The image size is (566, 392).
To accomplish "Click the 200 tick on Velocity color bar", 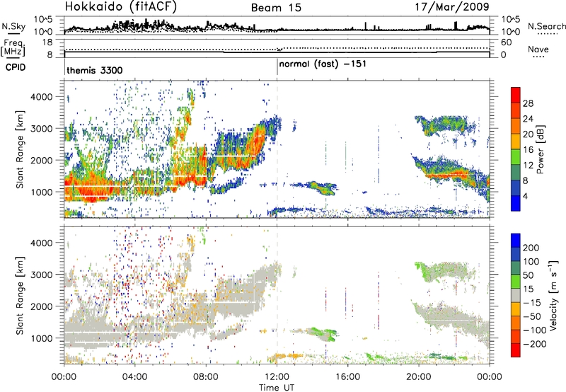I will [x=531, y=248].
